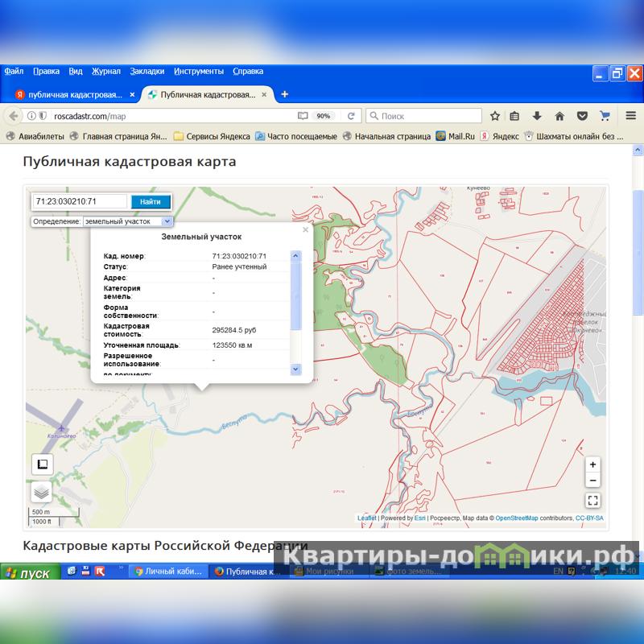Open the map layers control
Screen dimensions: 644x644
pos(42,492)
